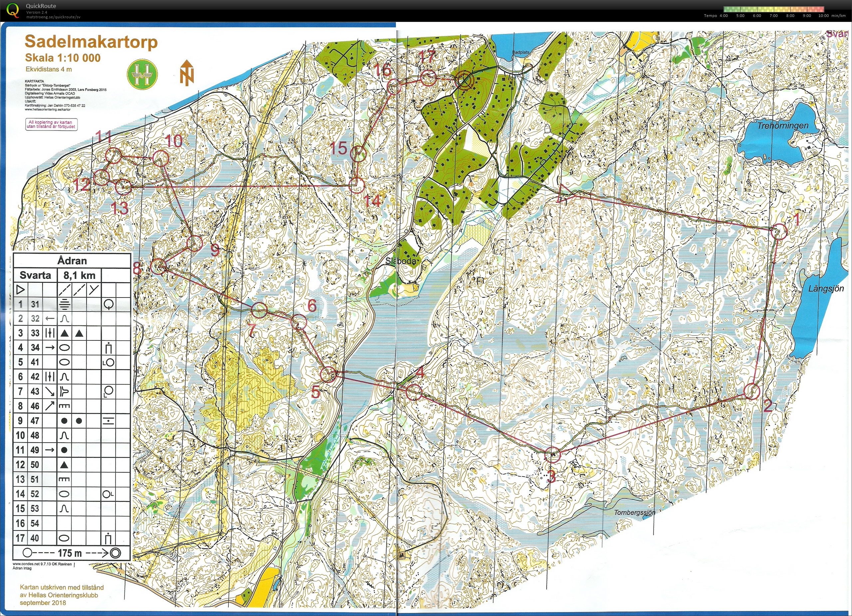Click the finish double circle on map
This screenshot has width=852, height=616.
pyautogui.click(x=464, y=80)
